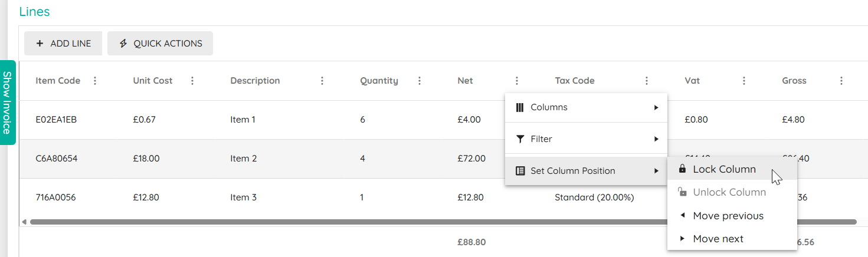
Task: Click the Show Invoice side tab
Action: 8,102
